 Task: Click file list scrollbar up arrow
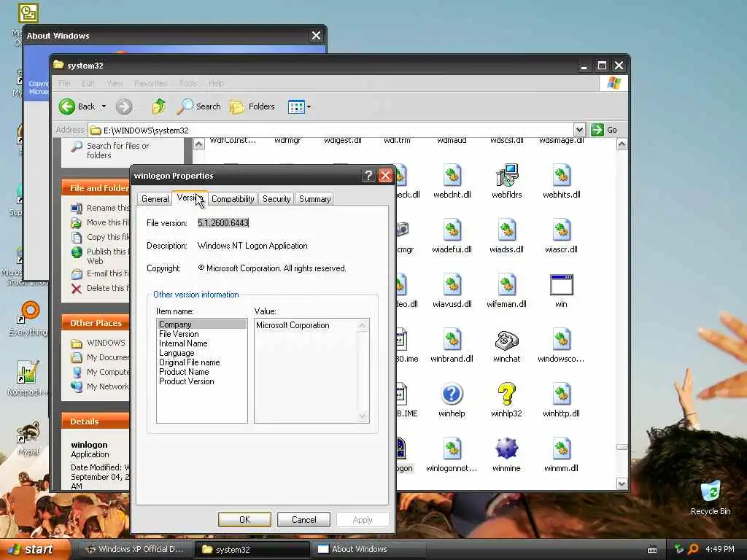(622, 144)
